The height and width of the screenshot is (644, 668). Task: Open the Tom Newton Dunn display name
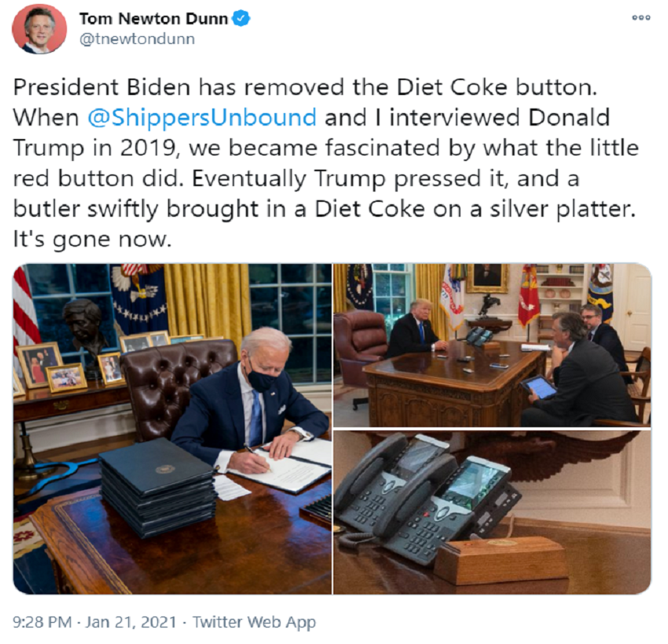(153, 19)
